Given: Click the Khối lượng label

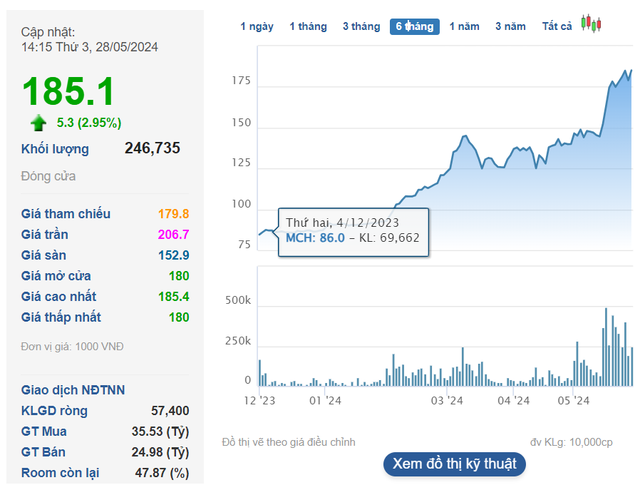Looking at the screenshot, I should point(55,149).
